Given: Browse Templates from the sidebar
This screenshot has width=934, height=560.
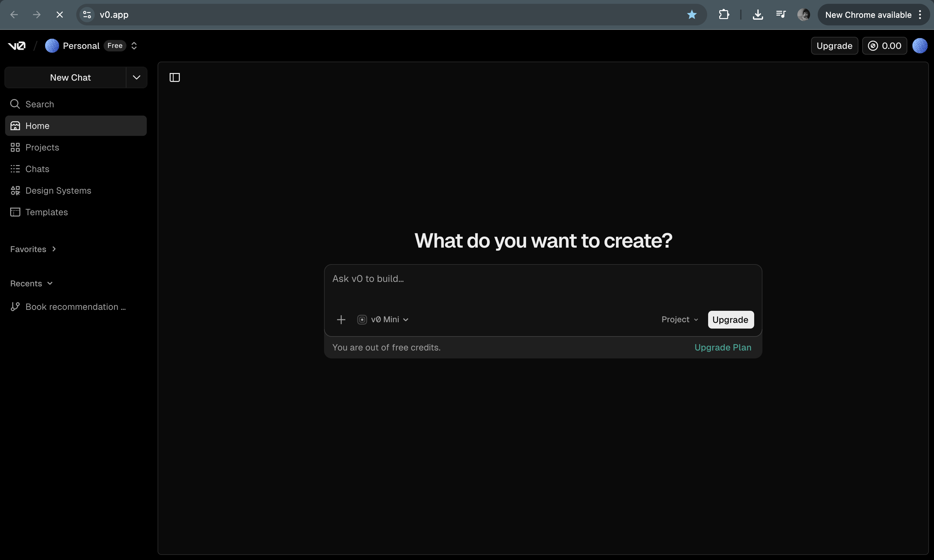Looking at the screenshot, I should [x=46, y=212].
